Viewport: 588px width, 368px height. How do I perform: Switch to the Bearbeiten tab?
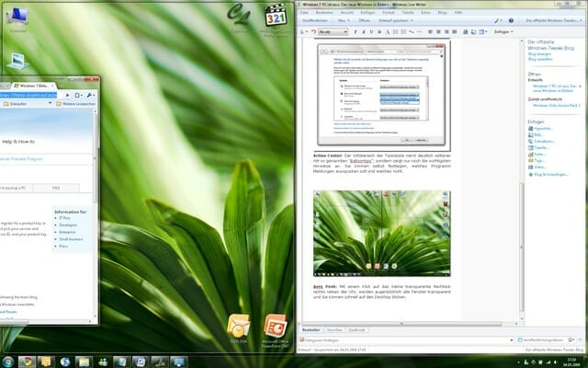311,328
